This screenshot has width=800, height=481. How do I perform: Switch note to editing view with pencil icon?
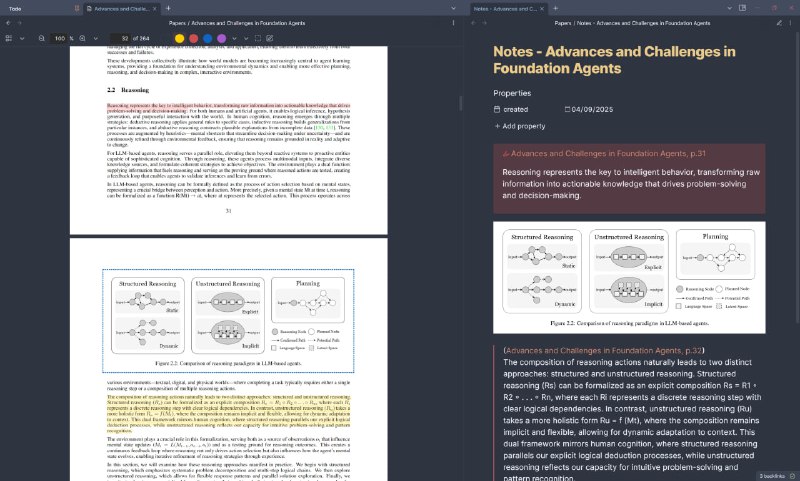779,23
